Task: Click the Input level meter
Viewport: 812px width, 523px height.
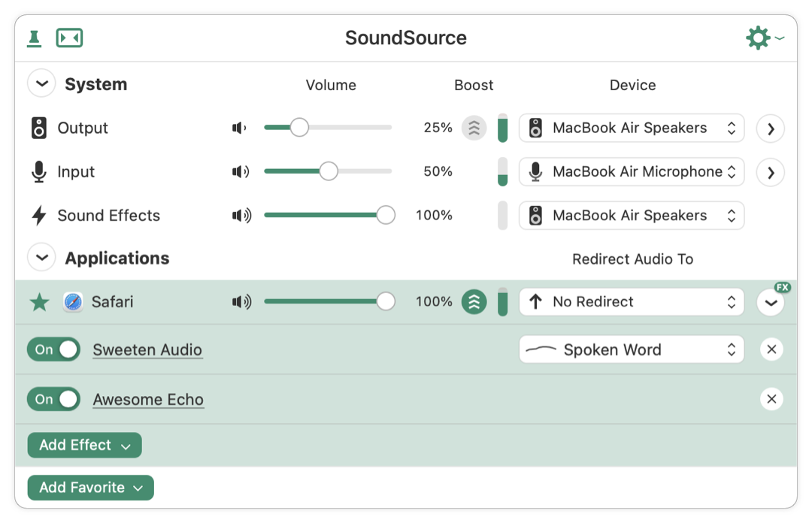Action: (x=502, y=171)
